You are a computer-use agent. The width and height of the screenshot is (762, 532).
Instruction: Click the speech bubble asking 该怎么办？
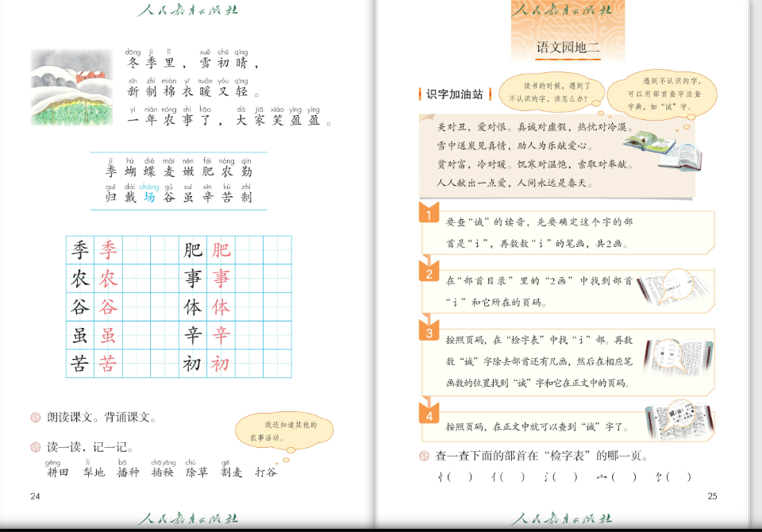pyautogui.click(x=552, y=91)
